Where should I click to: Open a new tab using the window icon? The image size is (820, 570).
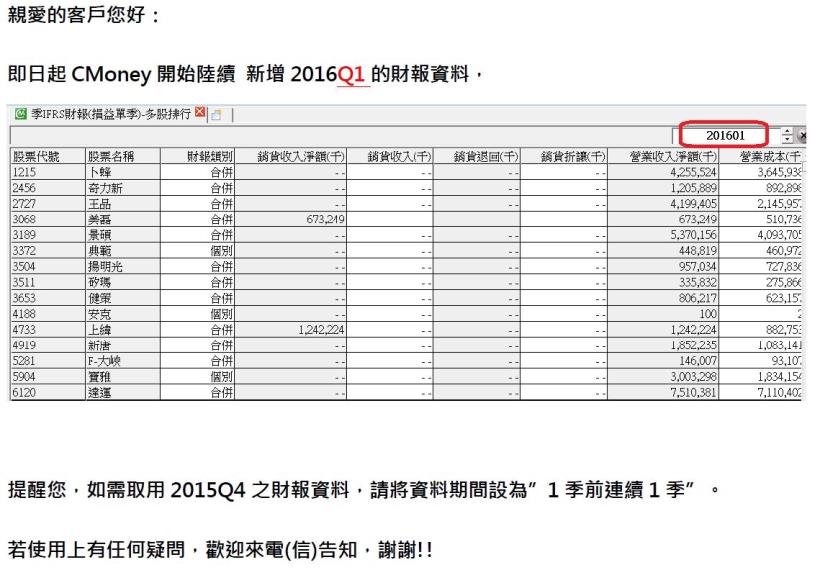tap(216, 115)
